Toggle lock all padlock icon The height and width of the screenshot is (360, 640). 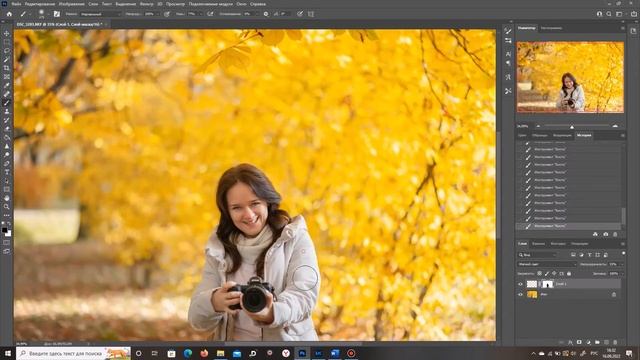[569, 273]
